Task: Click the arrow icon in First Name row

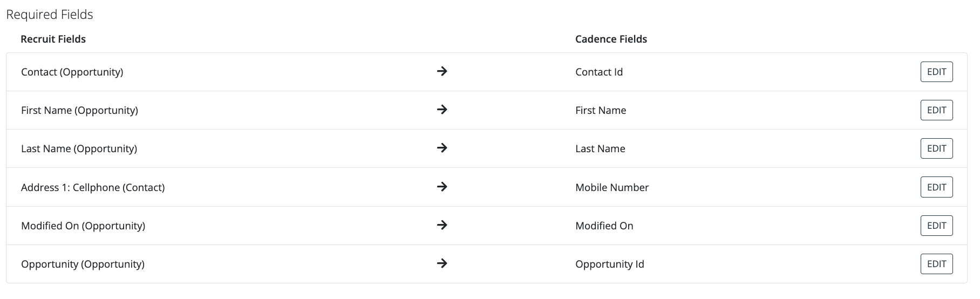Action: coord(442,110)
